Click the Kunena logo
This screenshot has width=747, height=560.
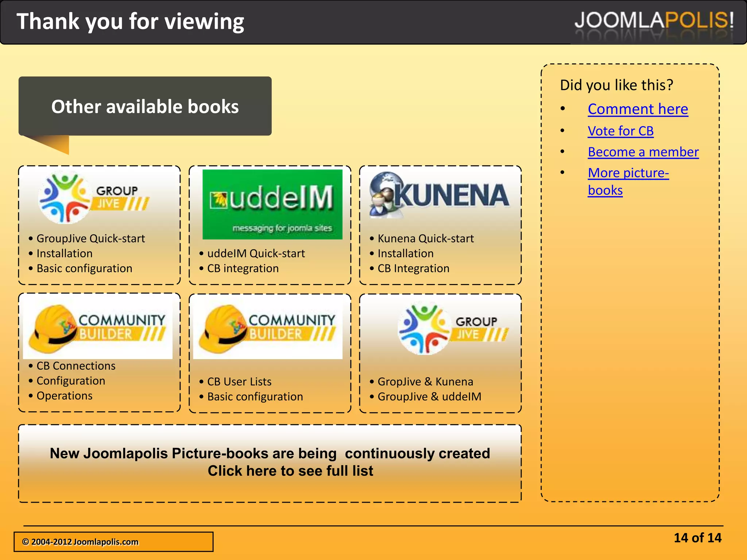439,195
